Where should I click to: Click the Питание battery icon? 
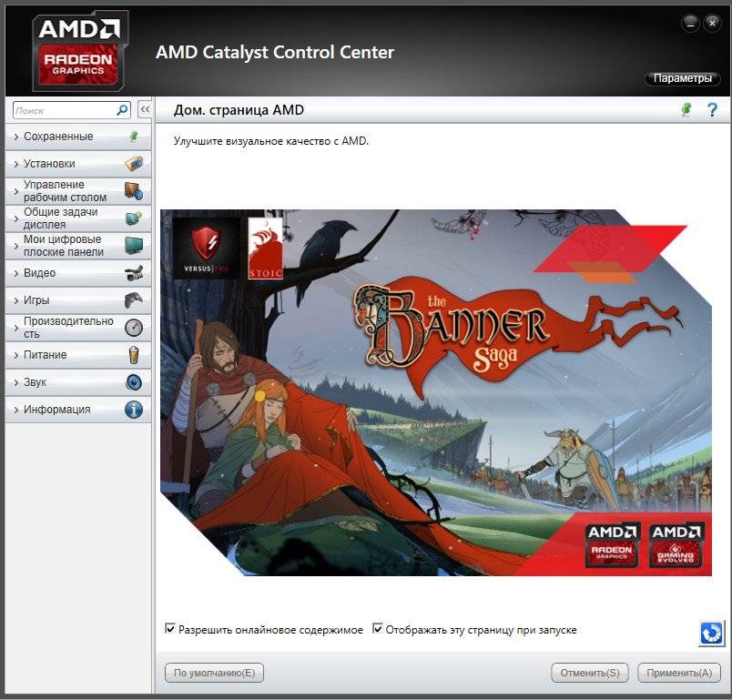click(x=134, y=355)
